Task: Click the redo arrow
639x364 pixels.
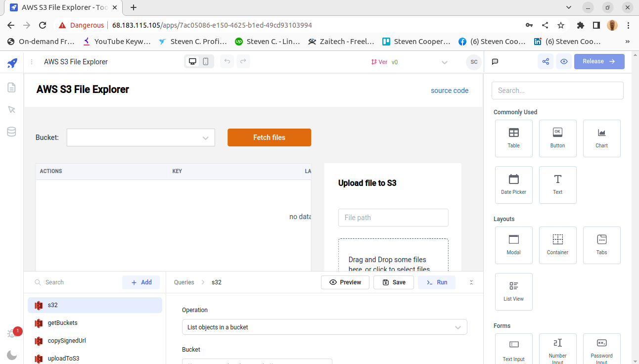Action: click(x=243, y=61)
